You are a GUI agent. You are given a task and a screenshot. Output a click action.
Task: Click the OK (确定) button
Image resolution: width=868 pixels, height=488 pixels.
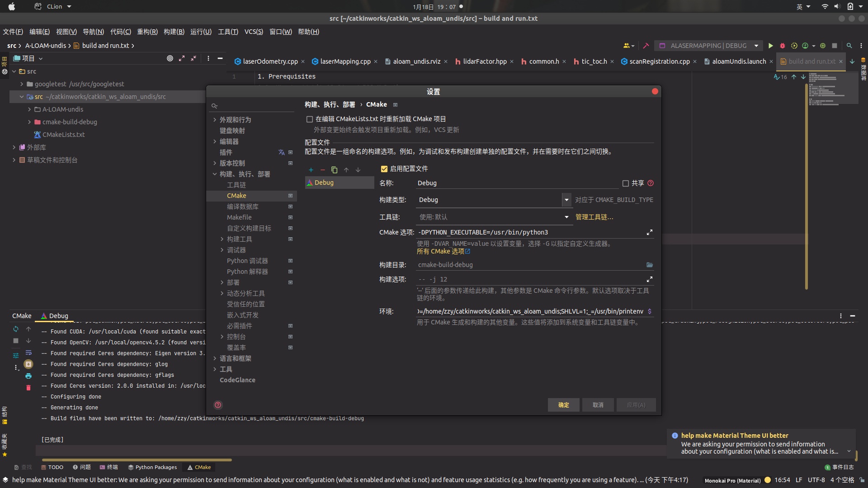click(x=563, y=405)
